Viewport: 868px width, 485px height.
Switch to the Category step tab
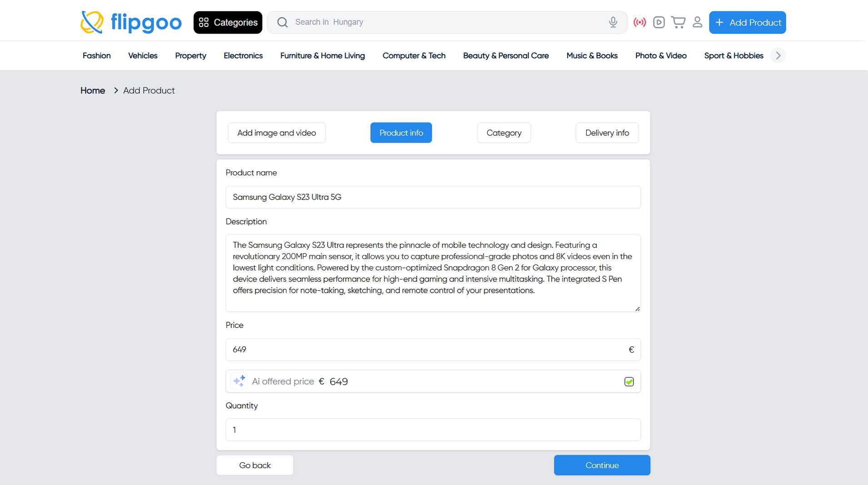(504, 133)
